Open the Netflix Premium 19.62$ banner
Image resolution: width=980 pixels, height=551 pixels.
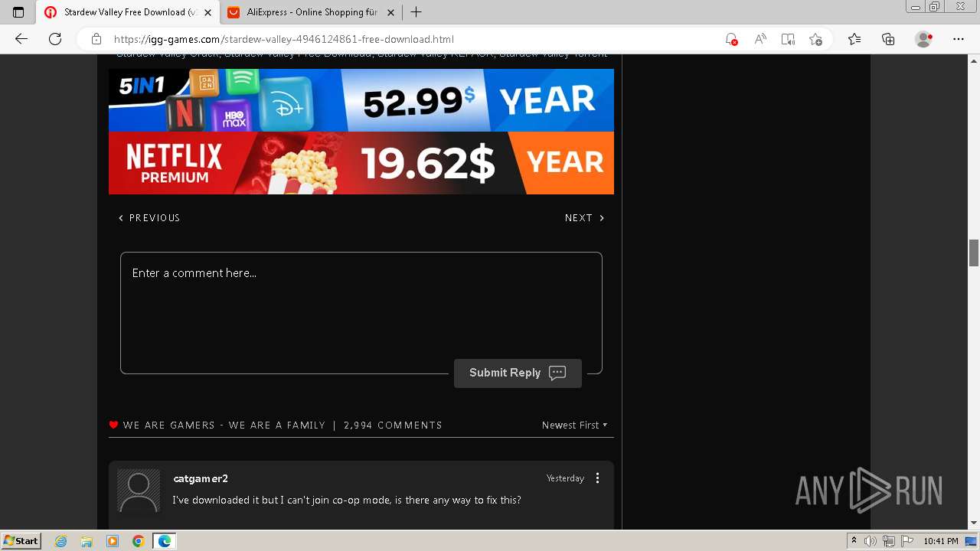(361, 163)
